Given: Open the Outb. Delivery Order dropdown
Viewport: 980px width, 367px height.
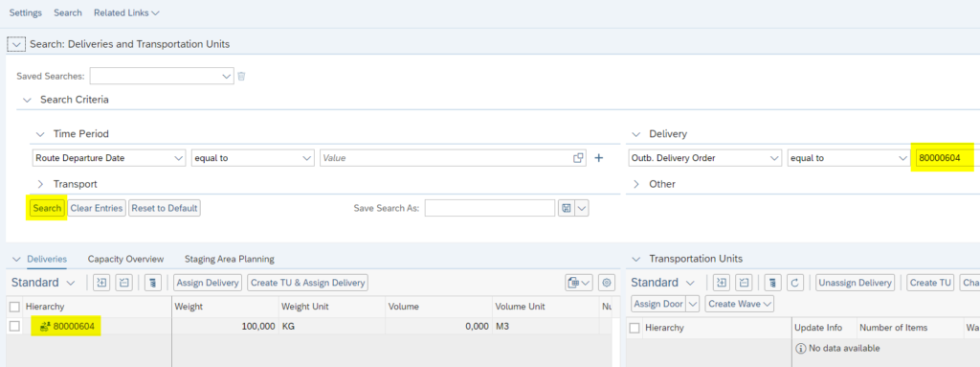Looking at the screenshot, I should point(775,158).
